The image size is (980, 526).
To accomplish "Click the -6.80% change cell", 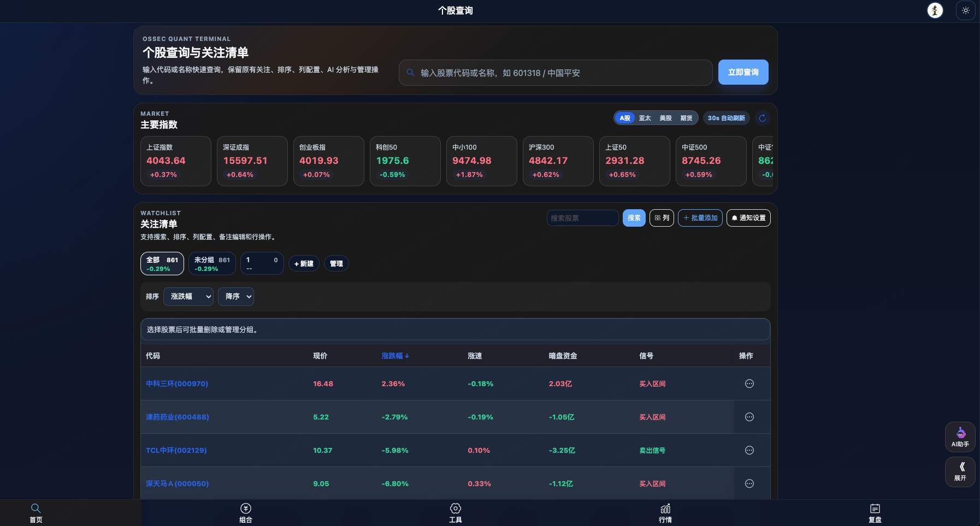I will [x=395, y=484].
